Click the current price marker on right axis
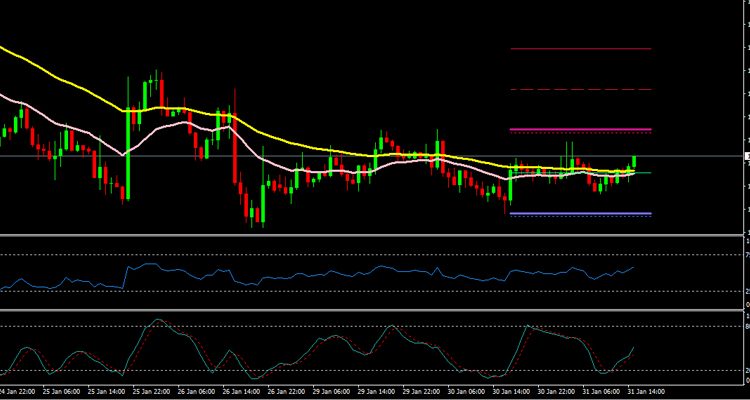 coord(745,156)
